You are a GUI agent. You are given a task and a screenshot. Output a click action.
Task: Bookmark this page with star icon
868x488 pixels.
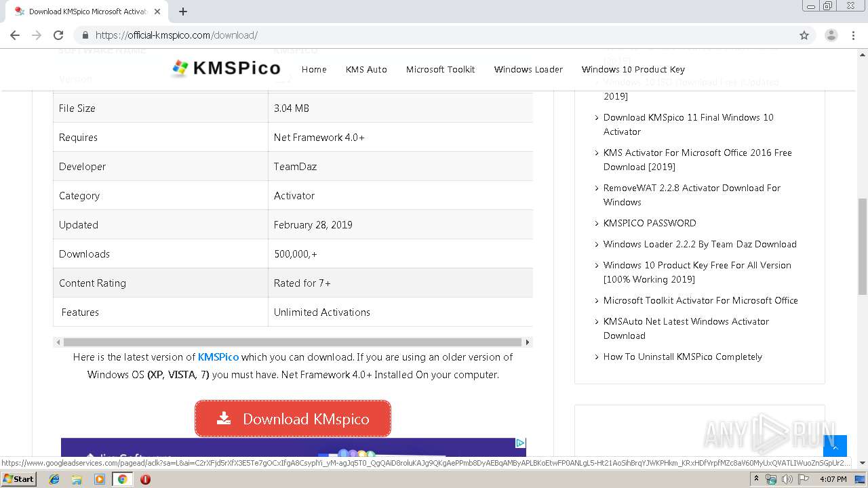pyautogui.click(x=804, y=35)
